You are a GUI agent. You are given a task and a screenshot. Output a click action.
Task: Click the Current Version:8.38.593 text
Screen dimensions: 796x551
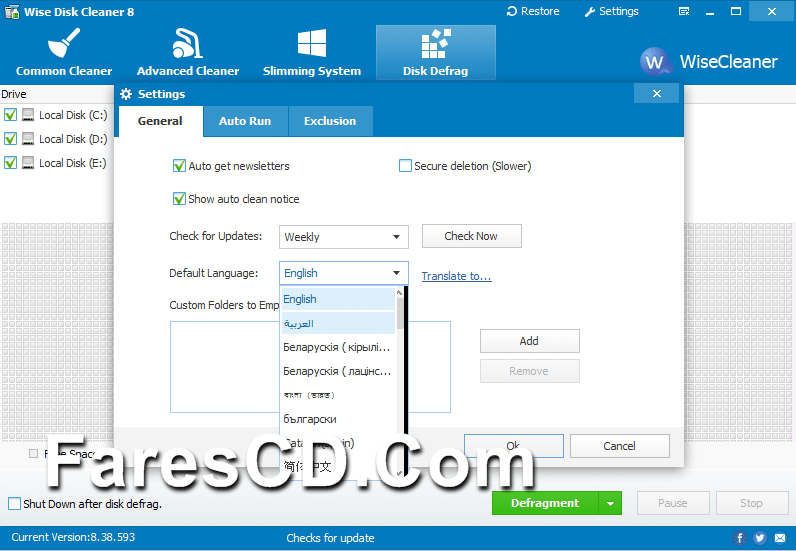coord(73,537)
